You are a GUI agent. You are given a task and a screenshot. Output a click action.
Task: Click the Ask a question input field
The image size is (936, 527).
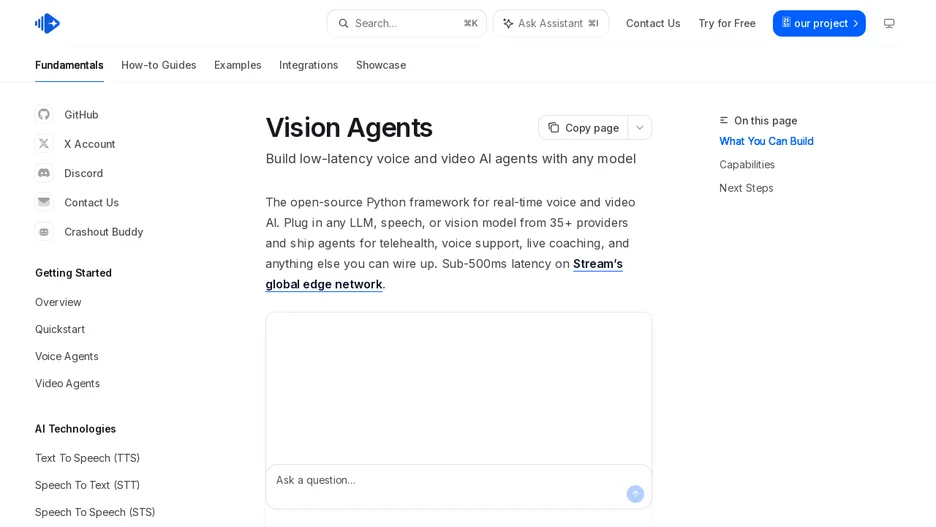[458, 487]
